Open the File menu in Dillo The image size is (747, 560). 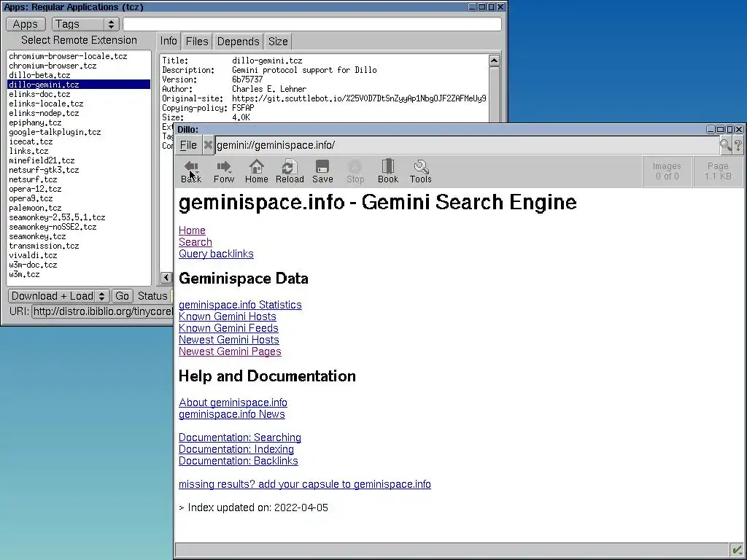click(188, 145)
